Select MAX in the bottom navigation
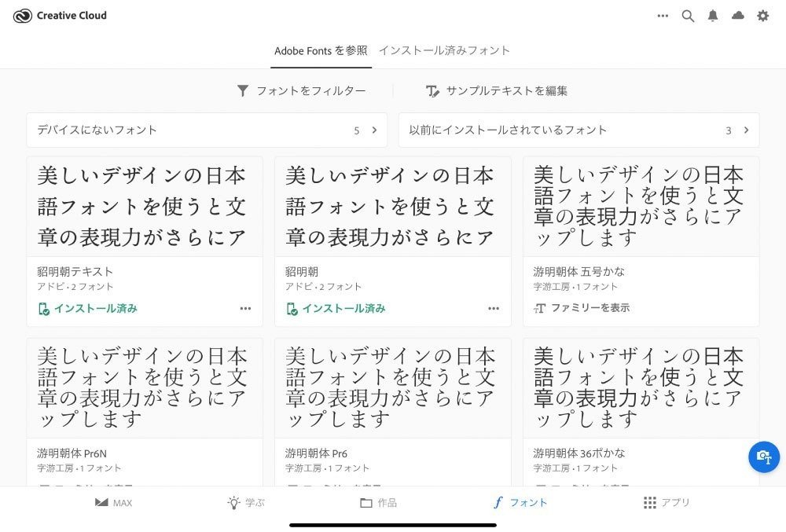Image resolution: width=786 pixels, height=532 pixels. [x=101, y=502]
